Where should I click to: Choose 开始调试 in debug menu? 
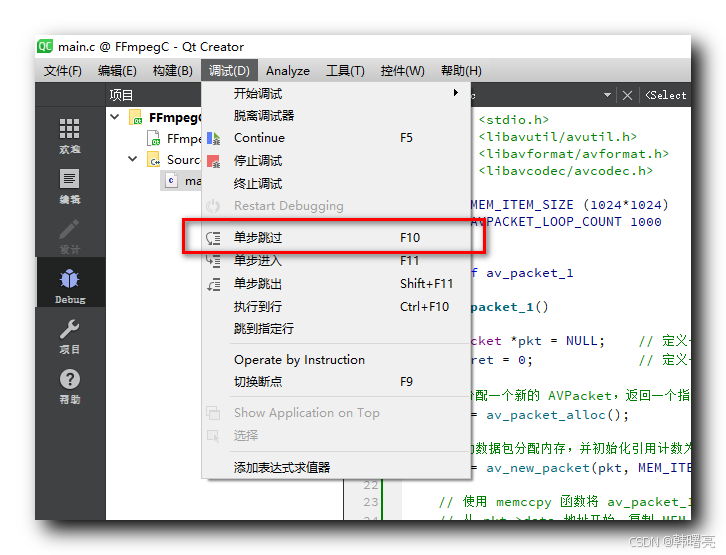336,94
